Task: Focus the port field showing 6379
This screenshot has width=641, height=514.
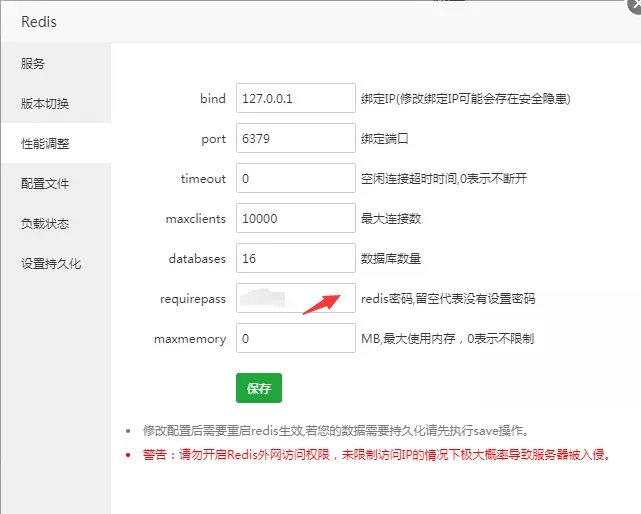Action: [296, 139]
